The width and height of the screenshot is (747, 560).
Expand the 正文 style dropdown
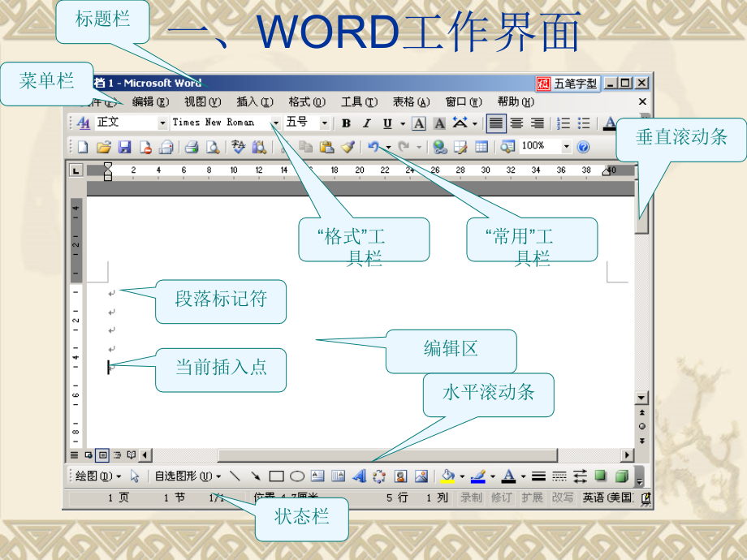(x=162, y=123)
